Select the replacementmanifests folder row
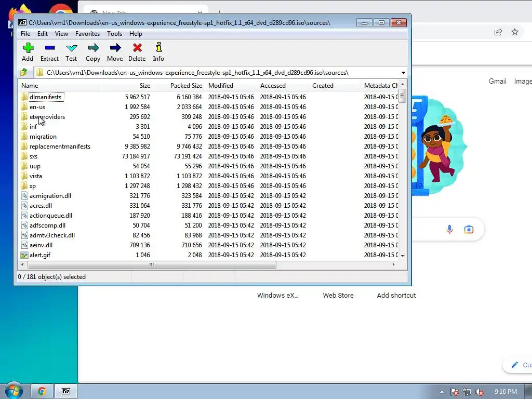This screenshot has width=532, height=399. point(209,146)
